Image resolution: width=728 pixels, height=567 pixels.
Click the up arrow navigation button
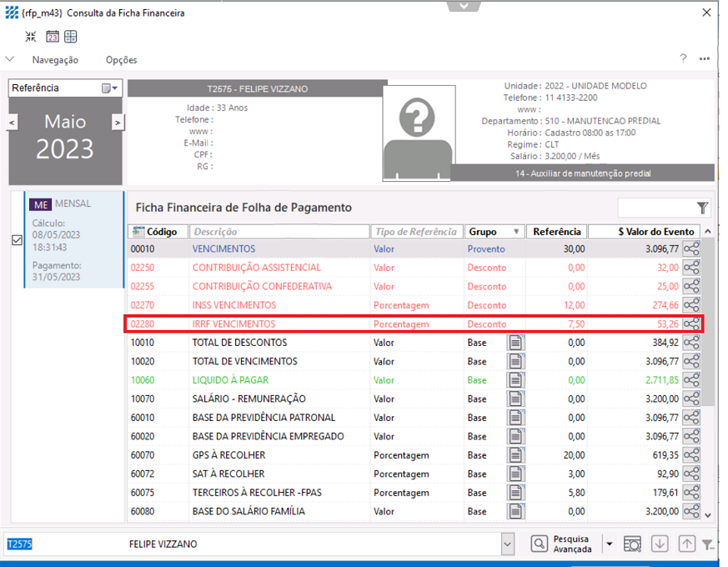[x=686, y=544]
